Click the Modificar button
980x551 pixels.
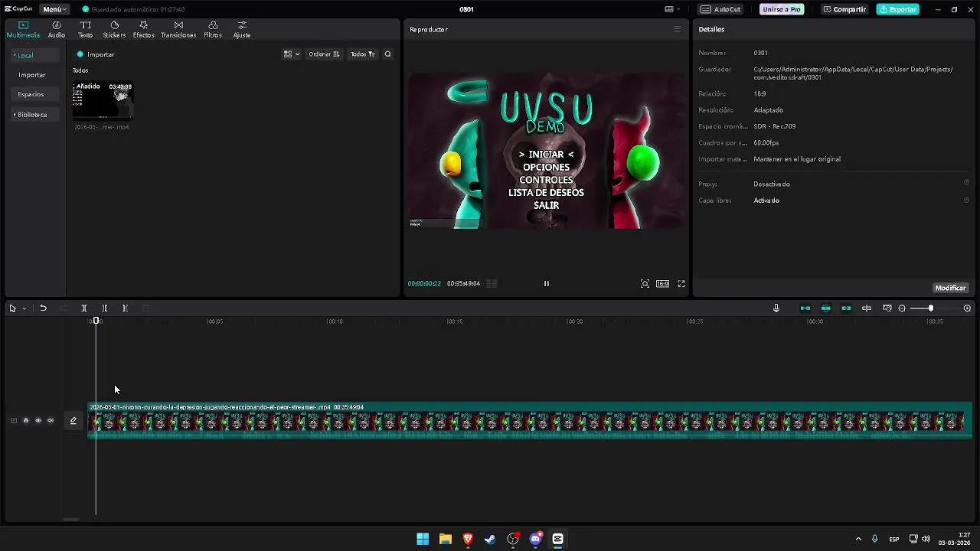950,288
